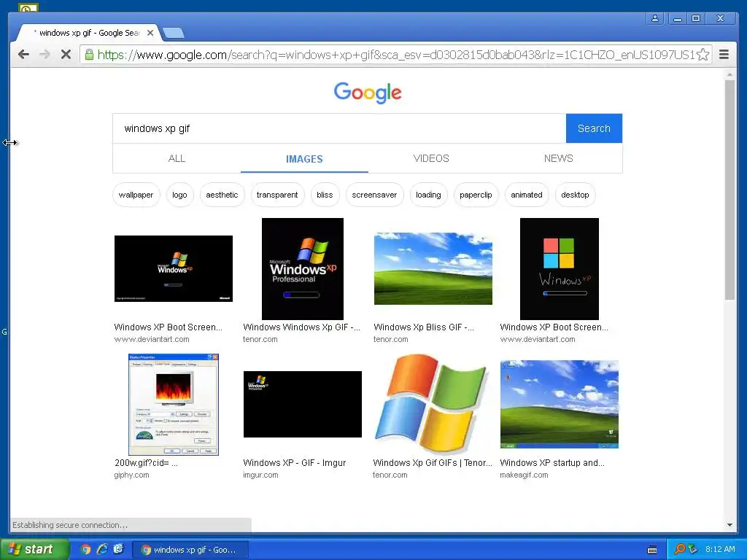Click 'Windows Windows Xp GIF -...' title
The width and height of the screenshot is (747, 560).
pos(301,327)
